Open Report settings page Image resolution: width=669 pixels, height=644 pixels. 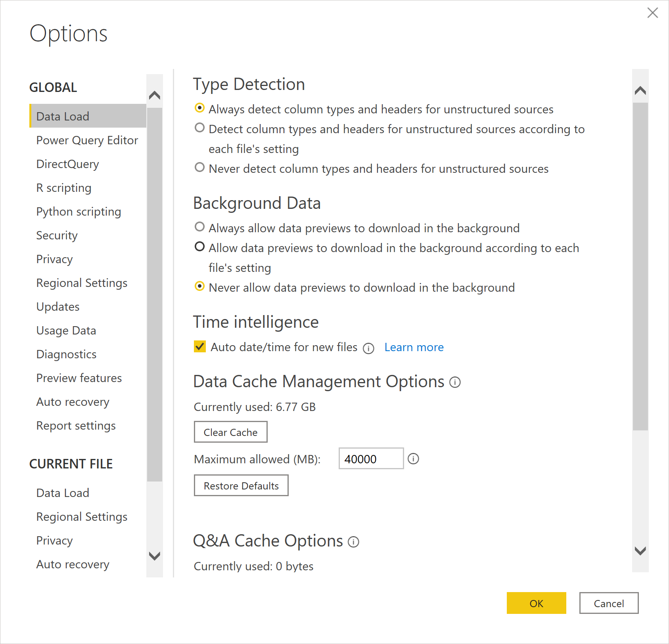[x=76, y=426]
